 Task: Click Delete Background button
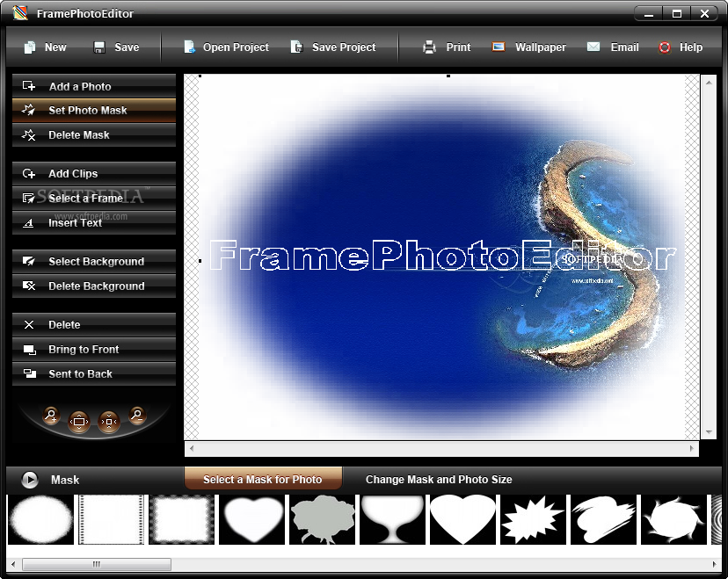94,286
